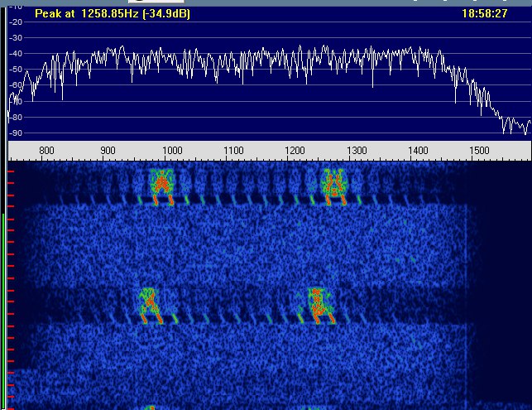This screenshot has height=410, width=532.
Task: Select middle waterfall signal burst near 960 Hz
Action: click(x=151, y=304)
